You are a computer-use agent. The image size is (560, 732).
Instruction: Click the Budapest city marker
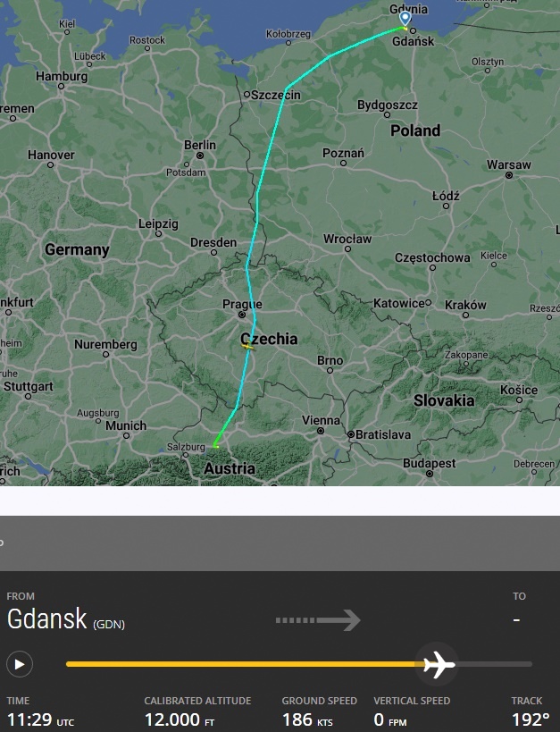[x=430, y=474]
